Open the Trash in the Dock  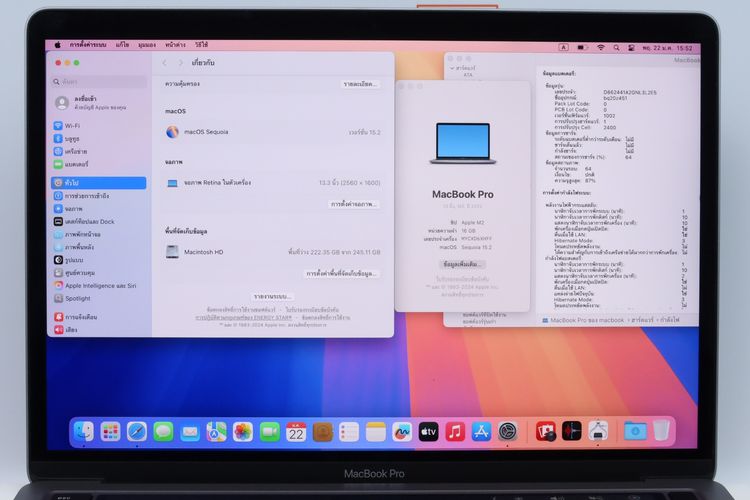662,431
